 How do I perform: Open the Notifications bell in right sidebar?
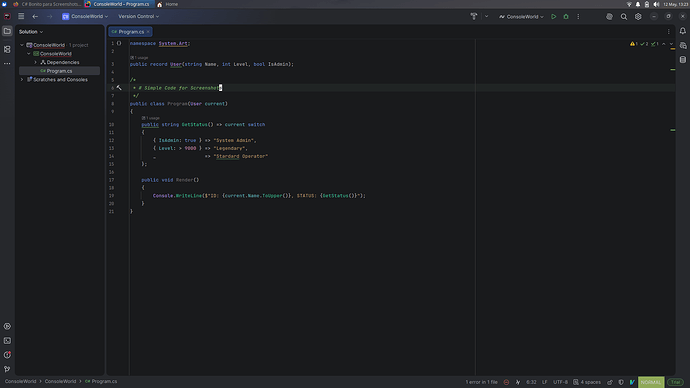coord(683,31)
